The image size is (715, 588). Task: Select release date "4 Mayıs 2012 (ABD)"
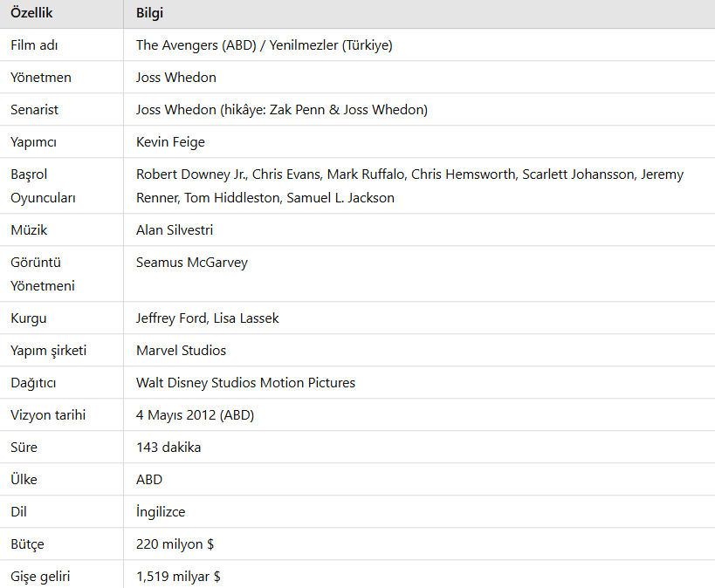pos(195,415)
